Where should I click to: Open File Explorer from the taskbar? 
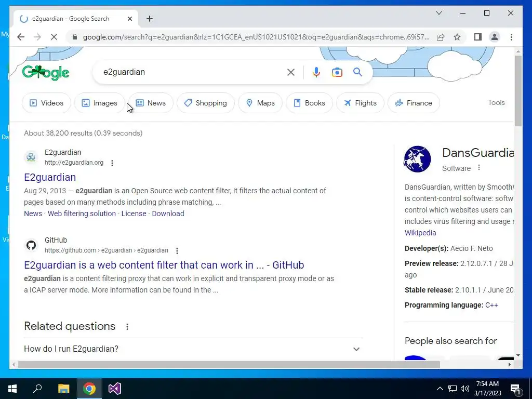coord(63,389)
